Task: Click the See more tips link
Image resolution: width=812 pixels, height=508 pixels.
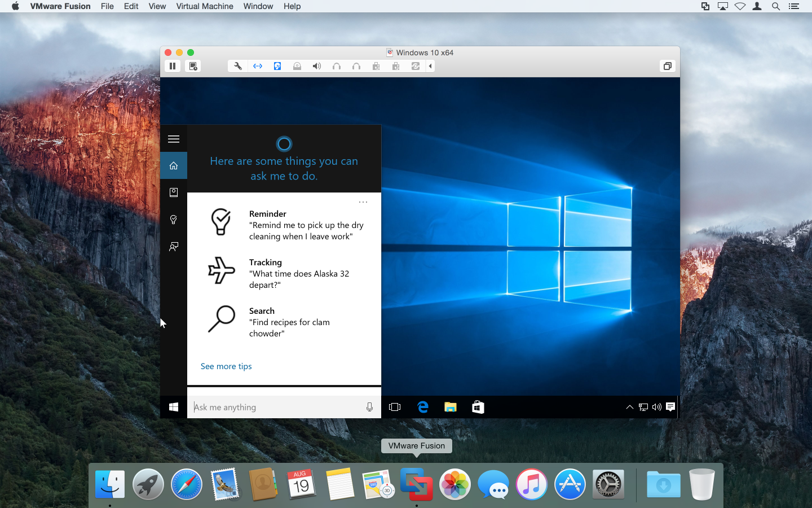Action: (x=226, y=366)
